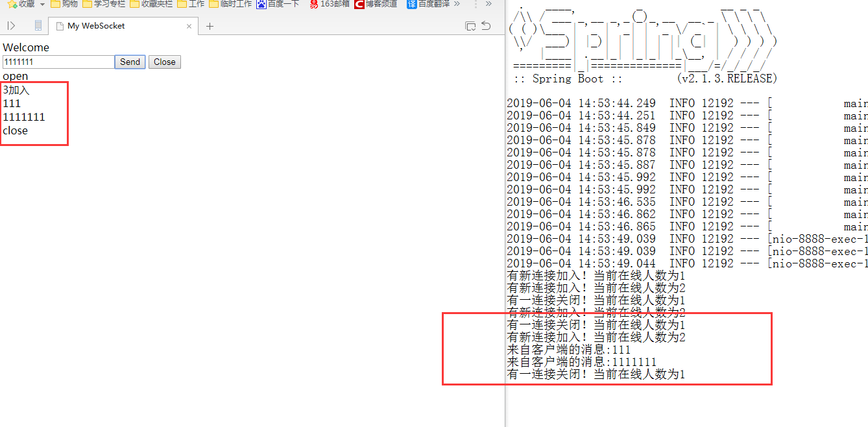Open the 收藏 dropdown arrow
The height and width of the screenshot is (427, 868).
tap(43, 4)
